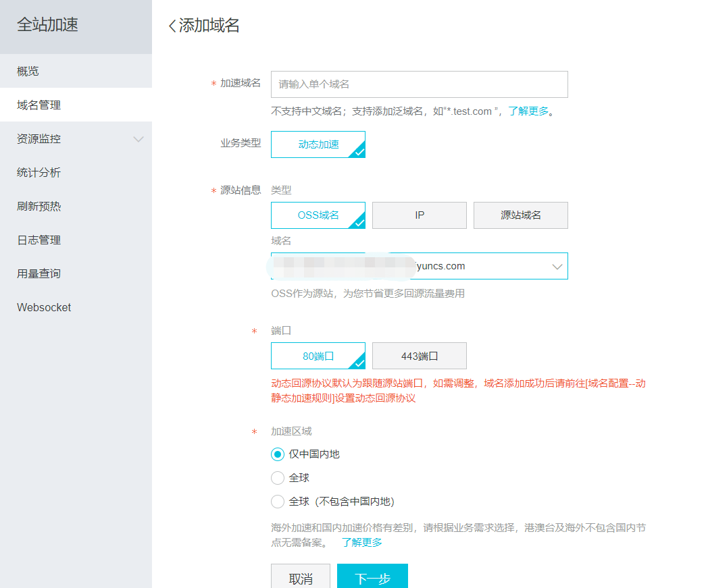706x588 pixels.
Task: Select the 仅中国内地 radio option
Action: [x=277, y=454]
